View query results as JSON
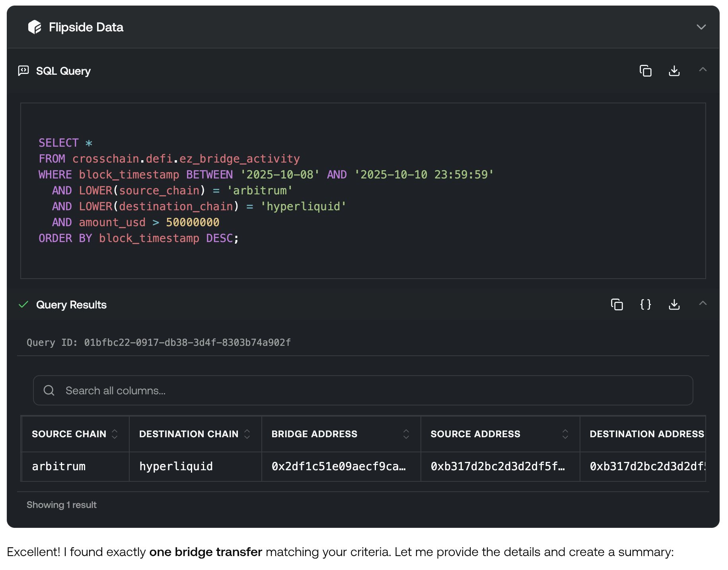 click(645, 304)
